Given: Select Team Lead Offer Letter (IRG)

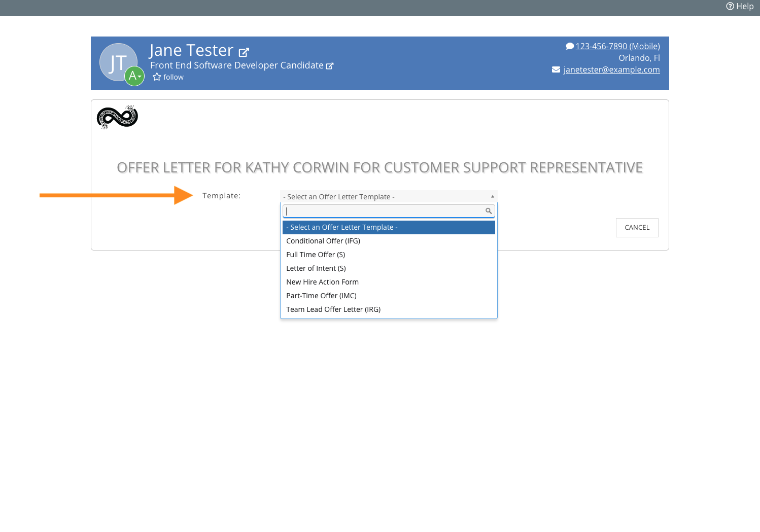Looking at the screenshot, I should (x=333, y=309).
